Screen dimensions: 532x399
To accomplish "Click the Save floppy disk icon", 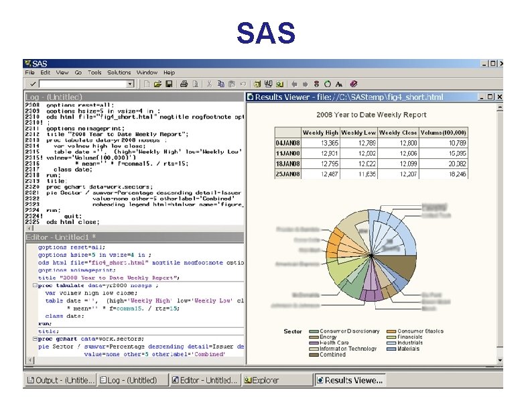I will point(169,84).
